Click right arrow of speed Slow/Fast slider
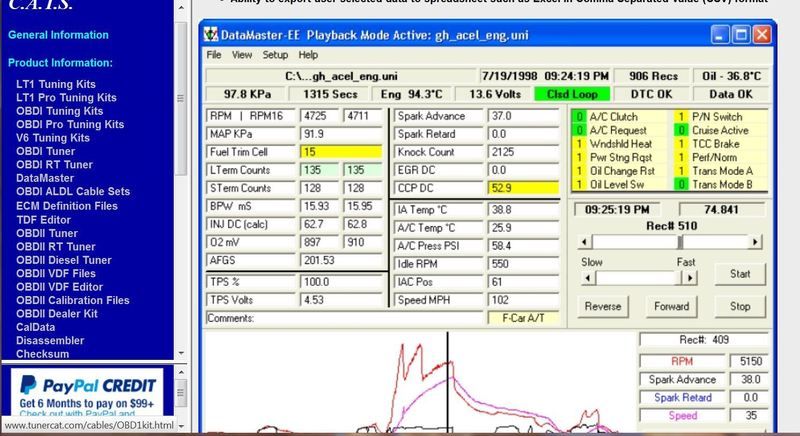The width and height of the screenshot is (800, 436). tap(690, 278)
